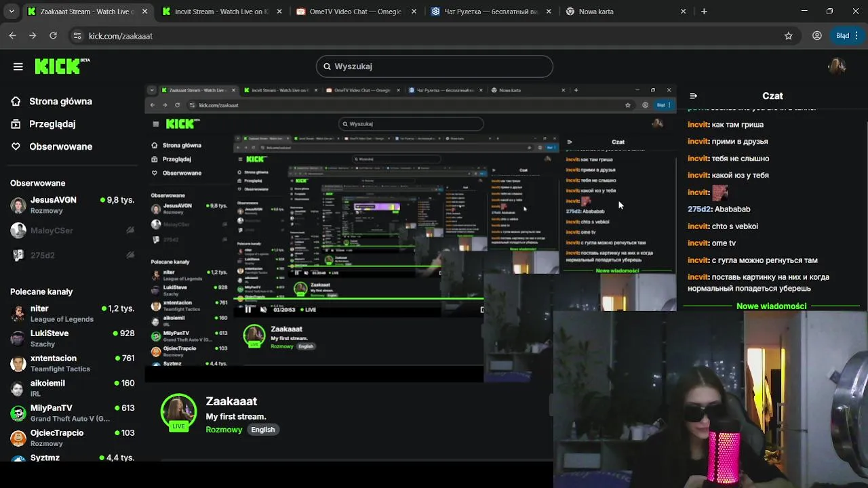
Task: Close the OmeTV Video Chat tab
Action: 413,12
